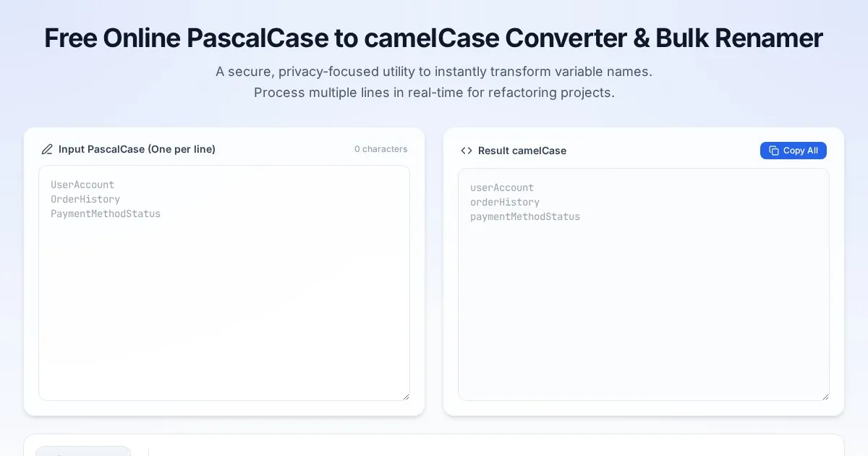The image size is (868, 456).
Task: Click the PaymentMethodStatus placeholder in input
Action: pyautogui.click(x=106, y=214)
